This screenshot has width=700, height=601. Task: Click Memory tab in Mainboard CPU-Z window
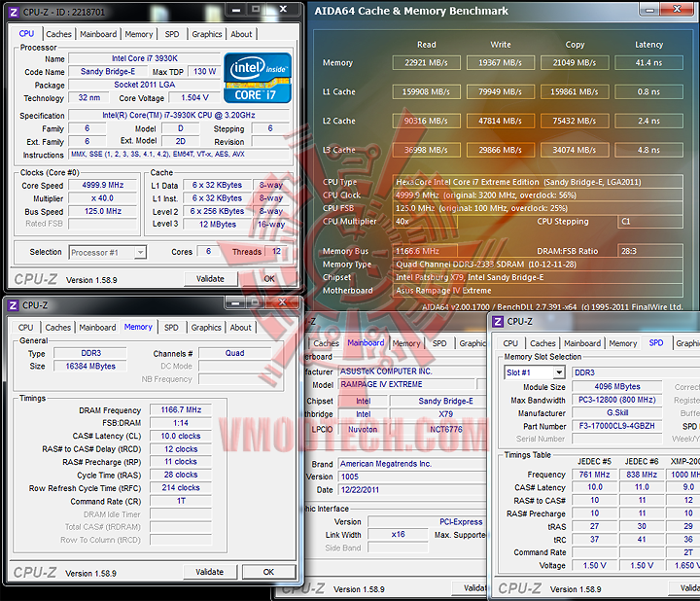[406, 343]
